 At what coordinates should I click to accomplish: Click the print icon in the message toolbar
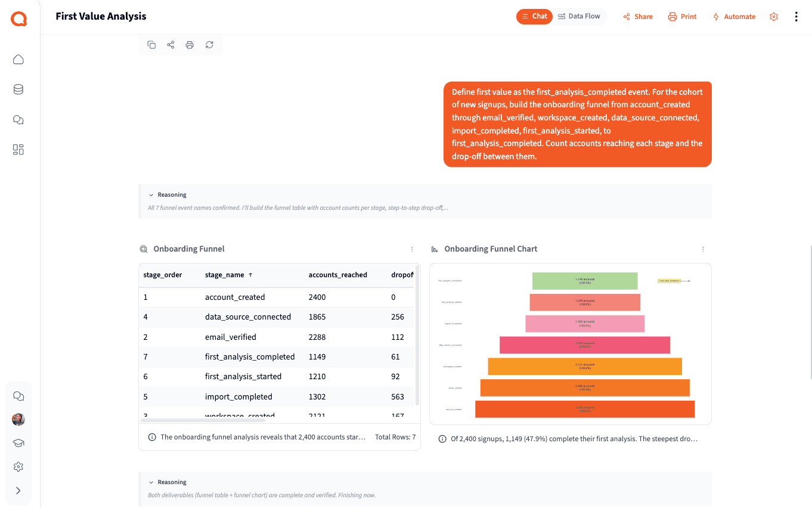(190, 45)
